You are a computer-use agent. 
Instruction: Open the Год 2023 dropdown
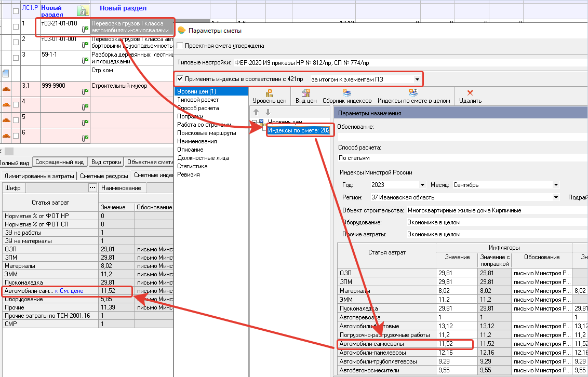(422, 185)
